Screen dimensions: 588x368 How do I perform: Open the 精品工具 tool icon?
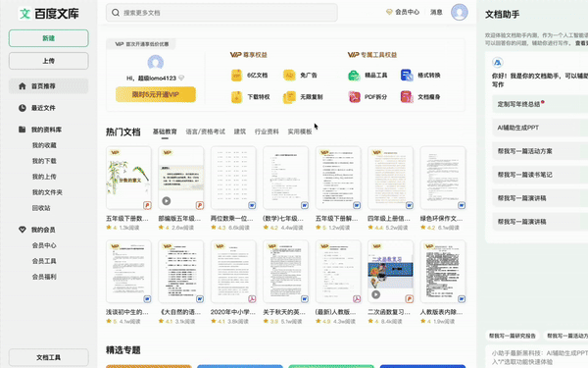pos(354,76)
